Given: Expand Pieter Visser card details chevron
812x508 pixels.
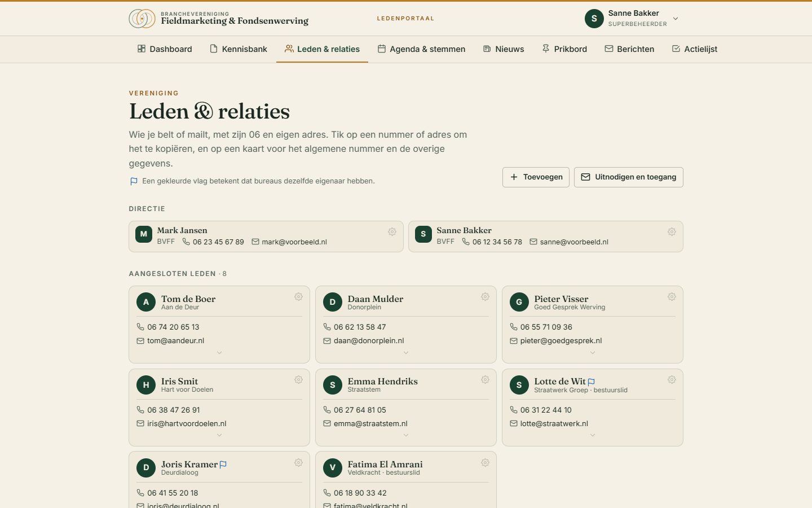Looking at the screenshot, I should pyautogui.click(x=593, y=353).
